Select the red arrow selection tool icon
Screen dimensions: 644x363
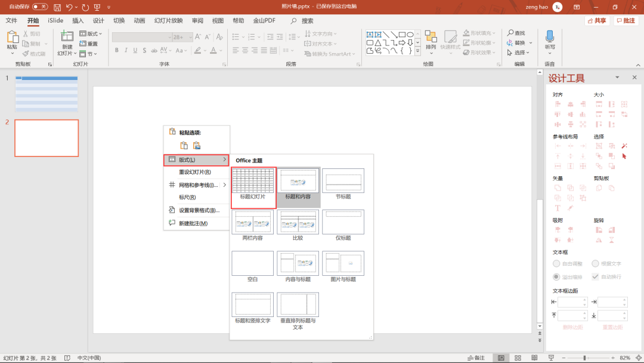tap(624, 156)
